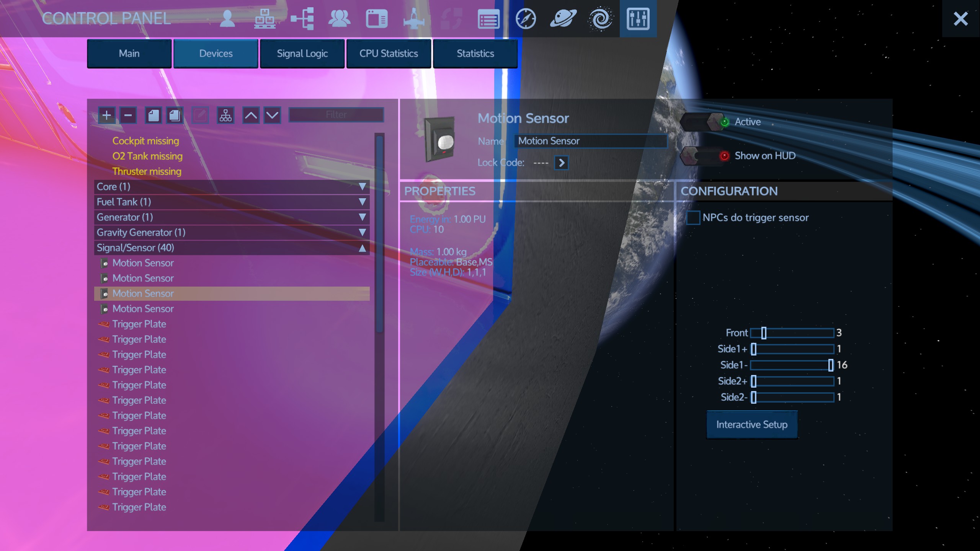Toggle the Show on HUD switch

[x=705, y=156]
